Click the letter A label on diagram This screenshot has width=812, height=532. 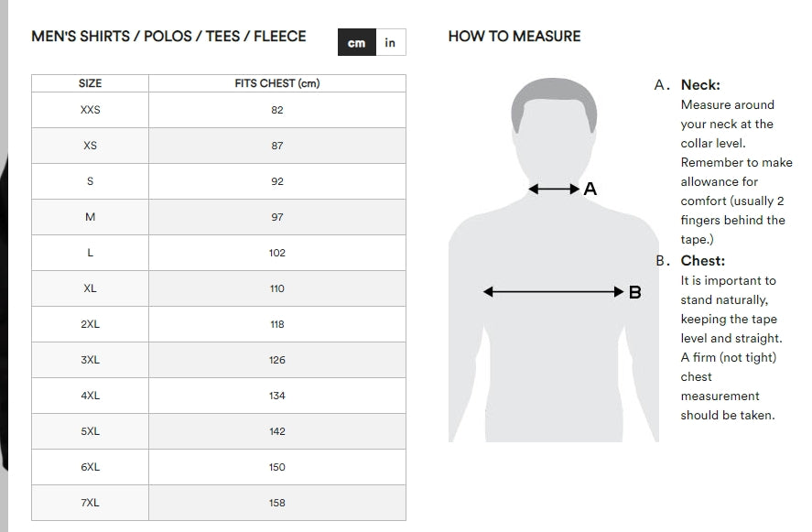[590, 189]
